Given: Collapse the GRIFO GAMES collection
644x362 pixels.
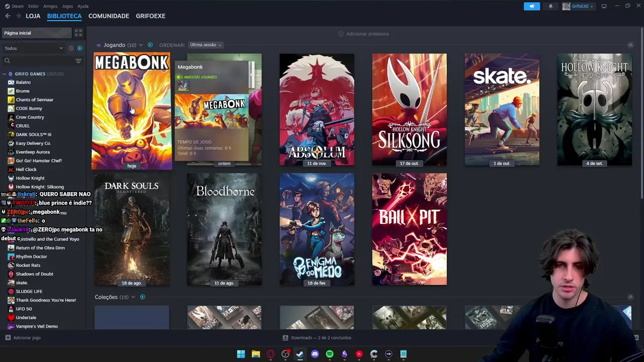Looking at the screenshot, I should (4, 74).
